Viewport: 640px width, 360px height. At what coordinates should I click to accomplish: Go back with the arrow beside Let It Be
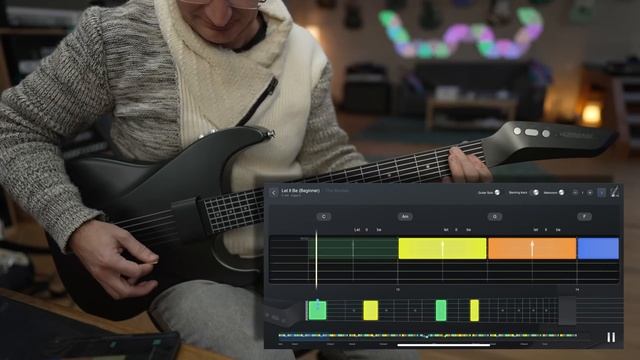click(274, 192)
